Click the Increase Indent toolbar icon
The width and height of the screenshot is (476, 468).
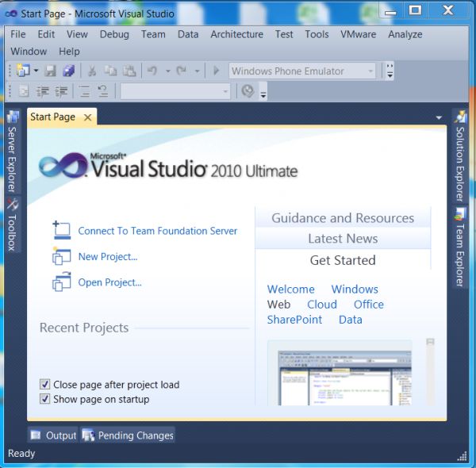click(x=61, y=91)
